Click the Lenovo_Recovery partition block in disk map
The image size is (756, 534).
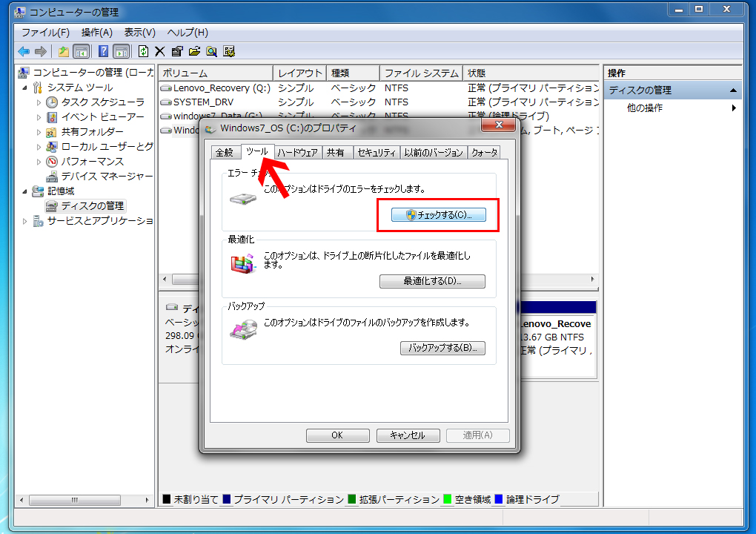tap(558, 339)
